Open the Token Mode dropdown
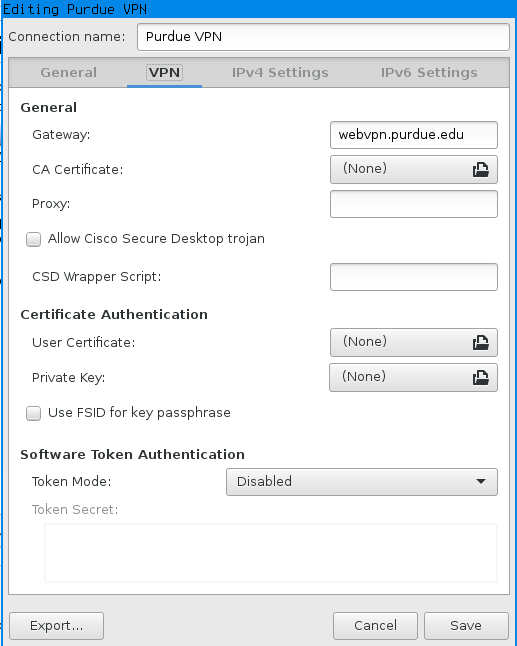Viewport: 517px width, 646px height. [362, 482]
